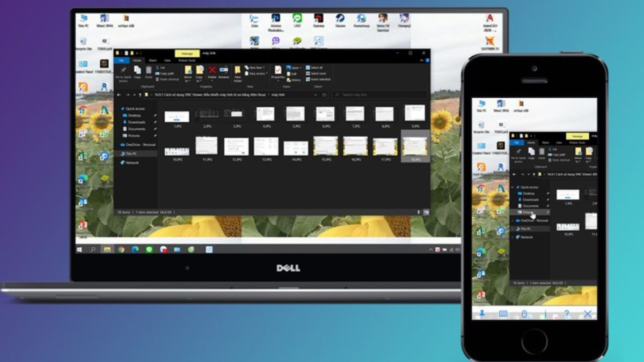Click the laptop Explorer search field
644x362 pixels.
[379, 94]
